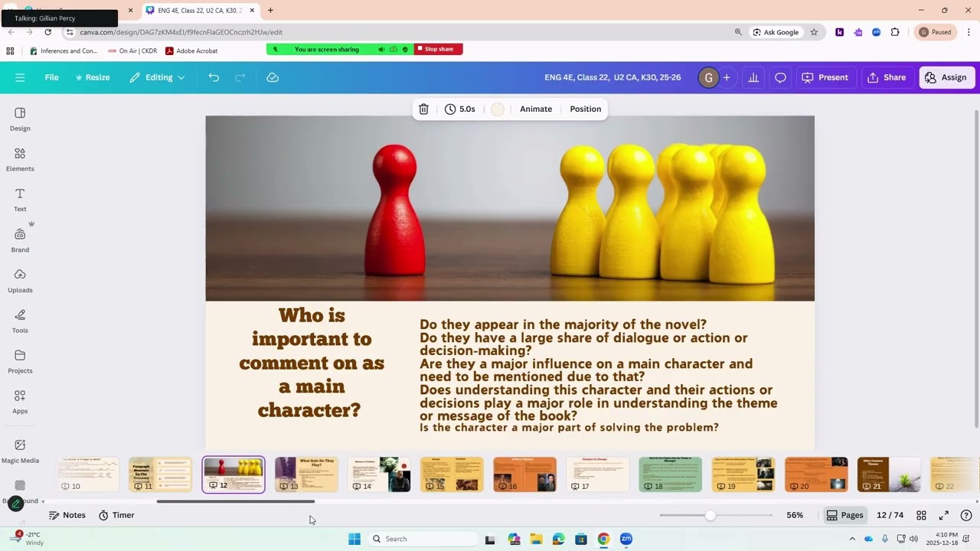Image resolution: width=980 pixels, height=551 pixels.
Task: Select page 18 thumbnail
Action: [670, 474]
